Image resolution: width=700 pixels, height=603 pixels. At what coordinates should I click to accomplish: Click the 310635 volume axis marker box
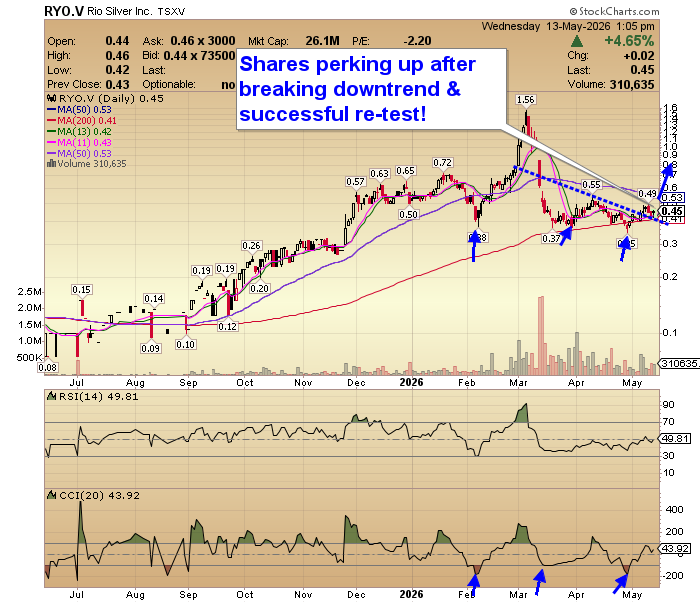(680, 363)
